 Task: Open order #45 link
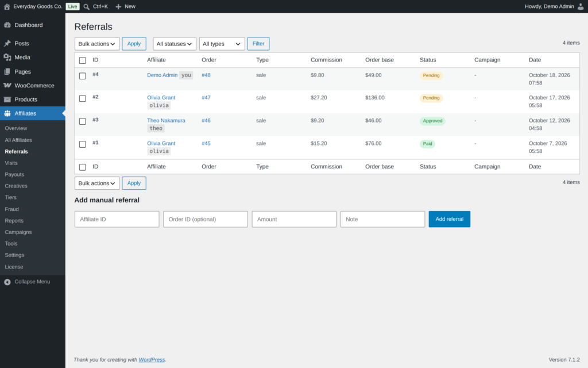pos(206,143)
